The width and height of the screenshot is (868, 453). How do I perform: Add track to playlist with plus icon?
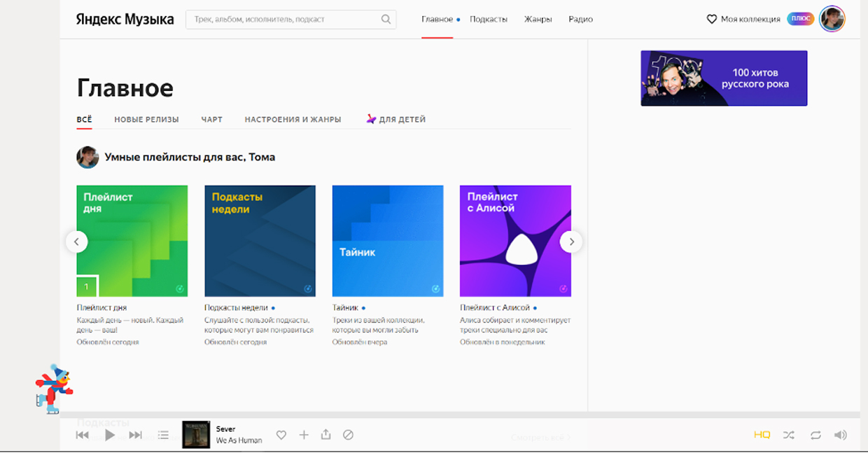(x=304, y=435)
